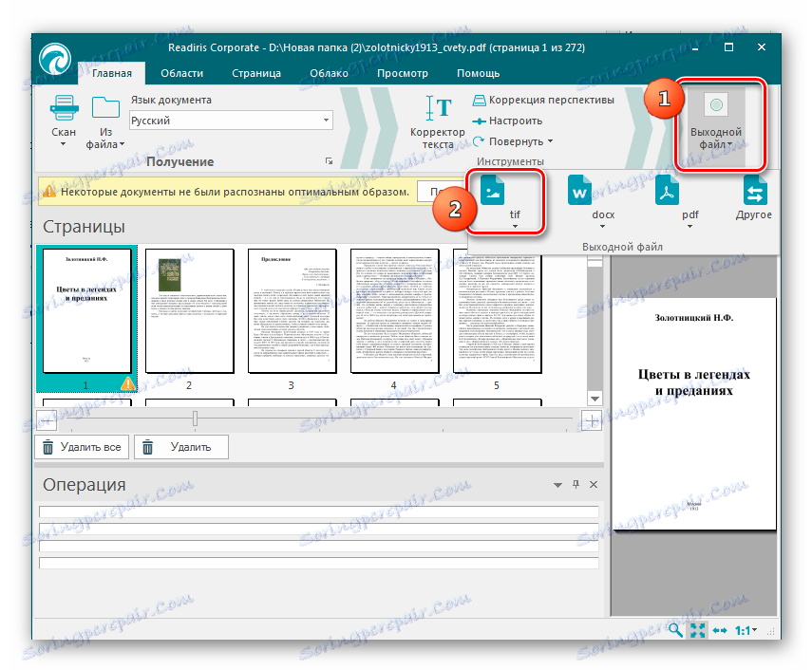Click the Удалить button

click(181, 447)
